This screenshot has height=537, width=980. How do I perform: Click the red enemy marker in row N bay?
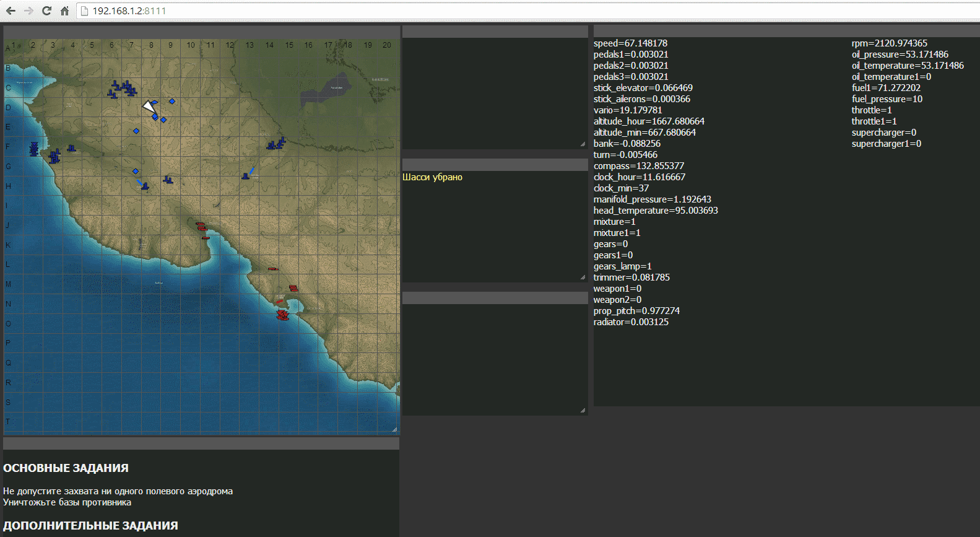pyautogui.click(x=280, y=302)
